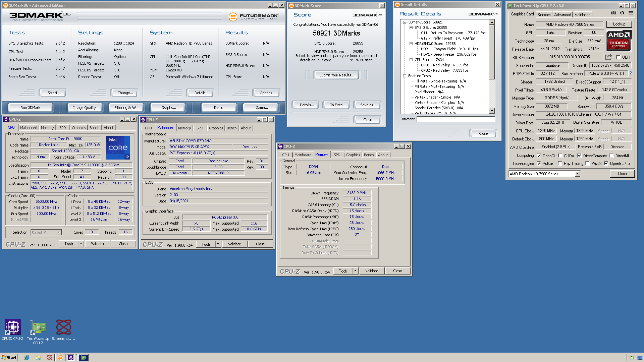Select the CPU Score: 17634 tree row
The width and height of the screenshot is (644, 362).
coord(429,60)
